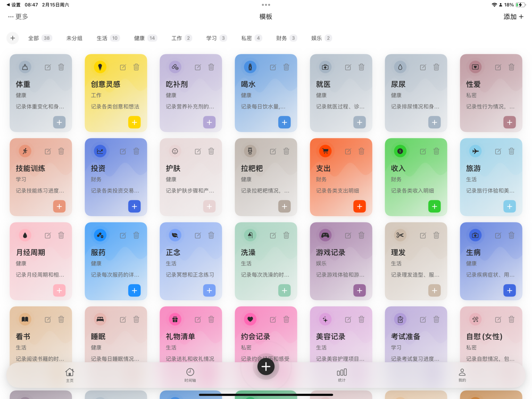
Task: Filter templates by 未分组
Action: coord(74,38)
